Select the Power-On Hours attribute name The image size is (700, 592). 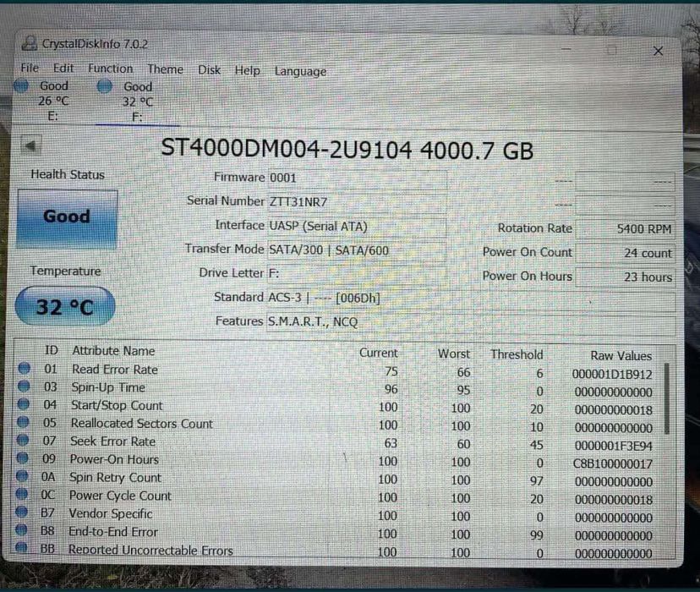pos(114,459)
